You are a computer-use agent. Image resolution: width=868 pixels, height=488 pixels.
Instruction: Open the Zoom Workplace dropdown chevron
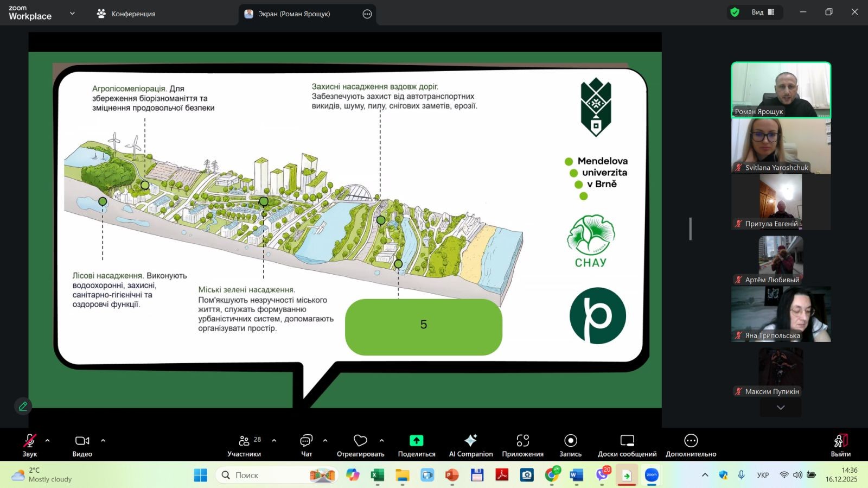pyautogui.click(x=72, y=14)
